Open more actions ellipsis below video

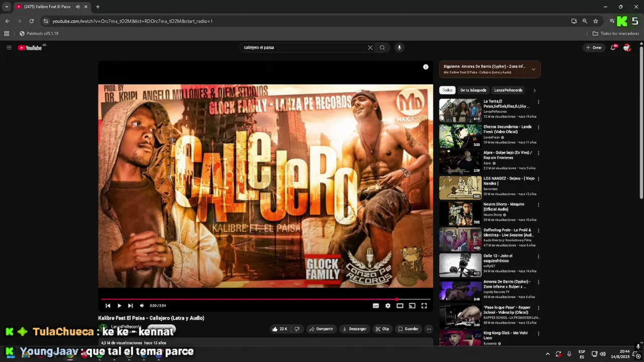click(429, 329)
